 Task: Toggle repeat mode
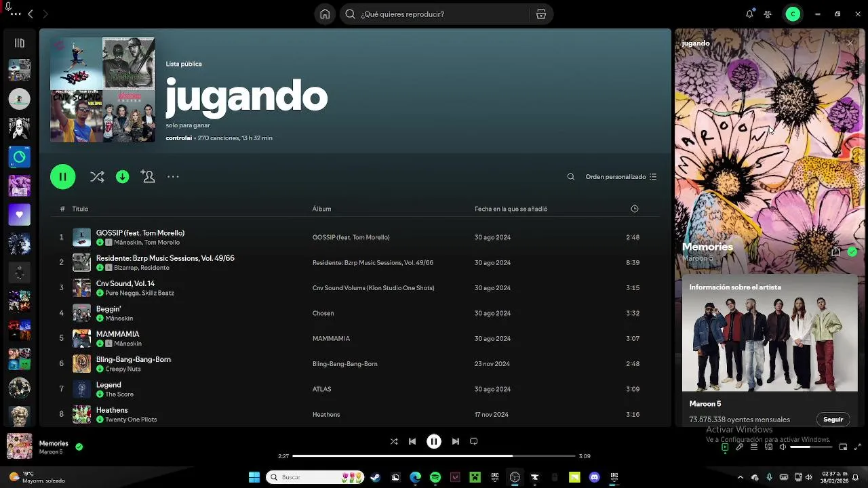pos(474,441)
